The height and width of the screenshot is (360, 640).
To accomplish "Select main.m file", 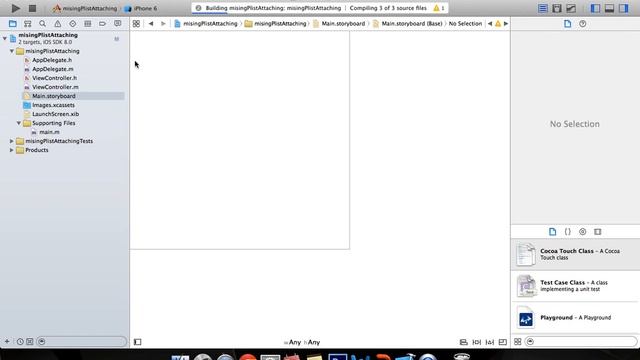I will coord(49,132).
